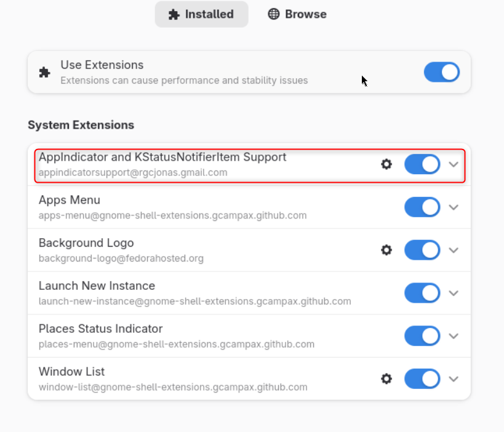This screenshot has height=432, width=504.
Task: Disable the Use Extensions master switch
Action: (x=442, y=72)
